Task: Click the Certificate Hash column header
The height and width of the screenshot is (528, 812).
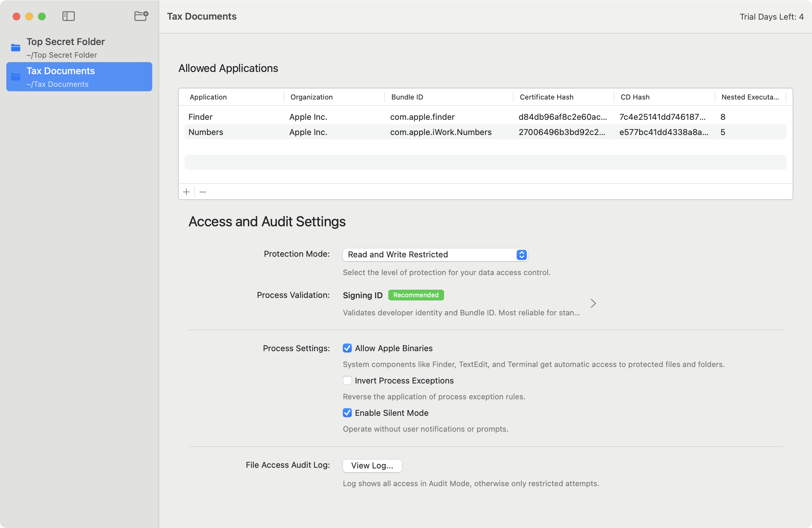Action: tap(547, 97)
